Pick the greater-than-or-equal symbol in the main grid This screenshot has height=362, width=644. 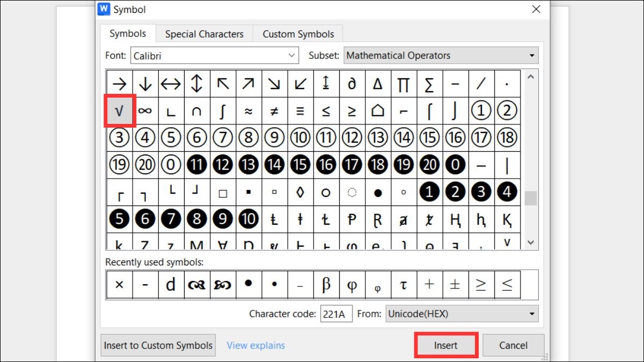point(352,111)
